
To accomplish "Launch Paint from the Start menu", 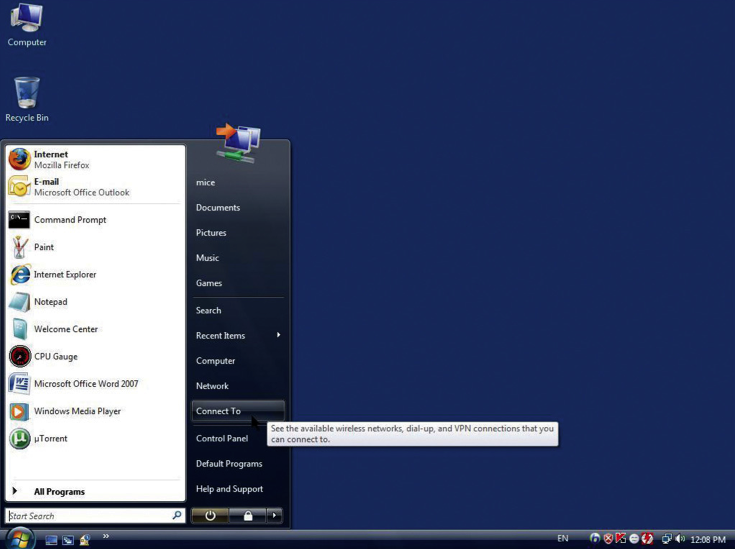I will click(x=96, y=247).
